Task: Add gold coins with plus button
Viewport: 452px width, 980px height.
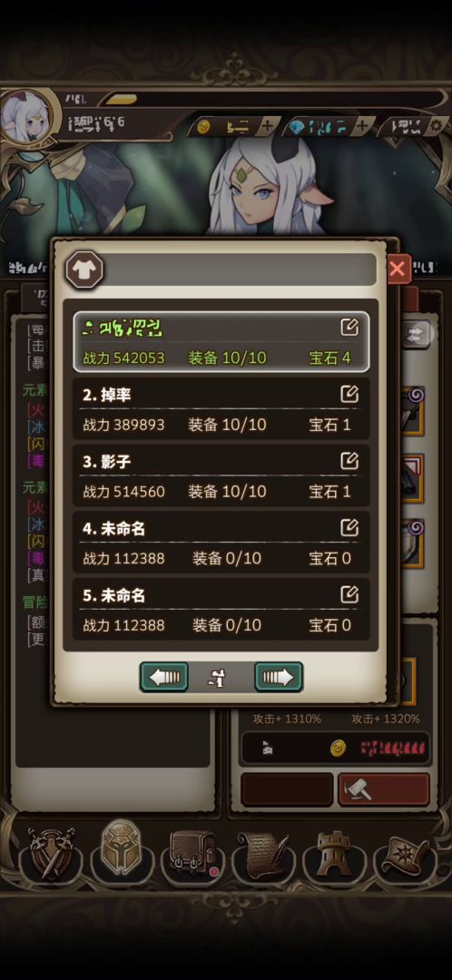Action: point(268,127)
